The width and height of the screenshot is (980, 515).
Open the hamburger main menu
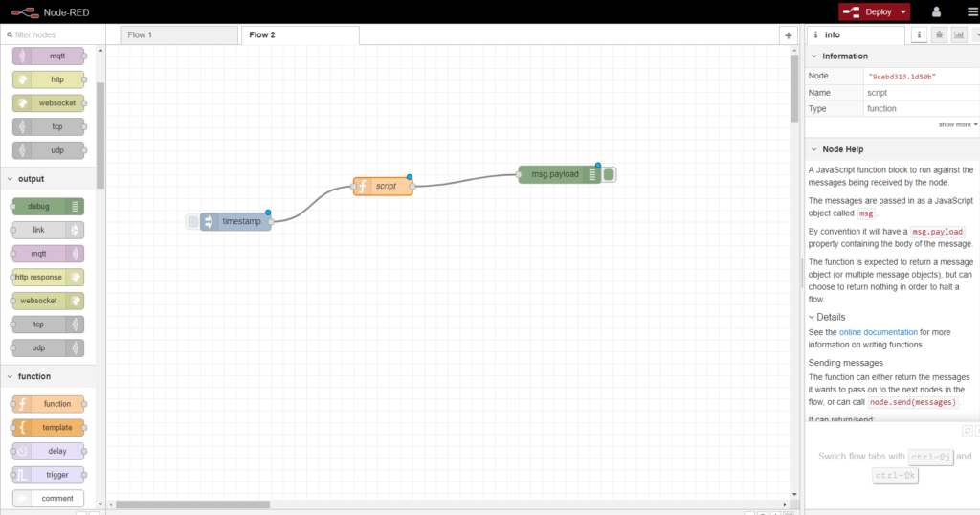click(972, 11)
